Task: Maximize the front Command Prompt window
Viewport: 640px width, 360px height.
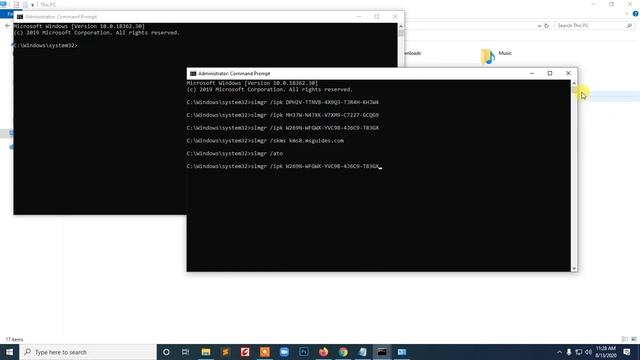Action: pos(550,73)
